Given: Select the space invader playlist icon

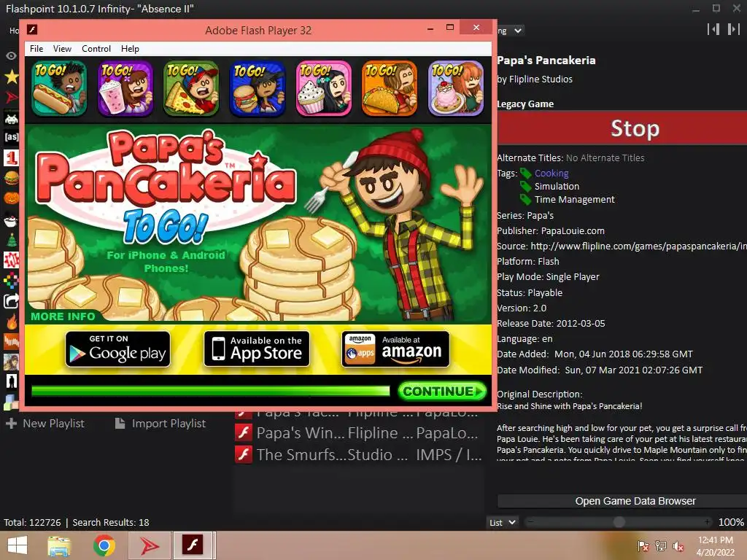Looking at the screenshot, I should 11,117.
